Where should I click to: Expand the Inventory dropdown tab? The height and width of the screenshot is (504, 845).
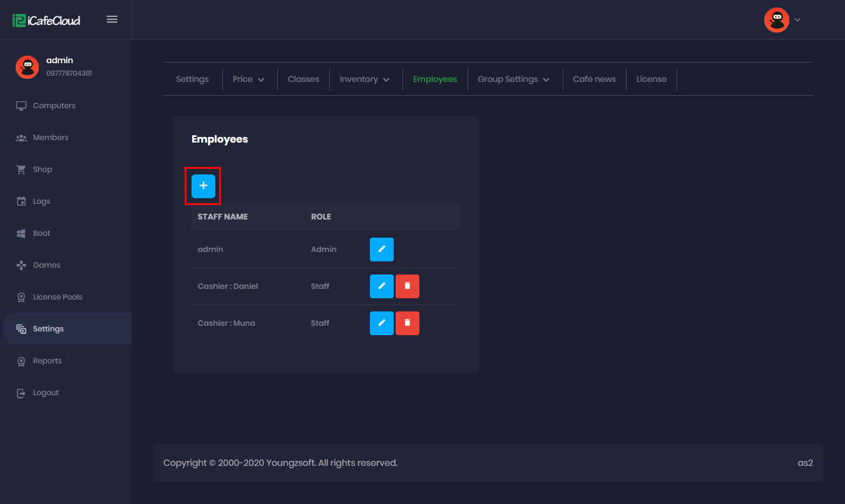364,79
